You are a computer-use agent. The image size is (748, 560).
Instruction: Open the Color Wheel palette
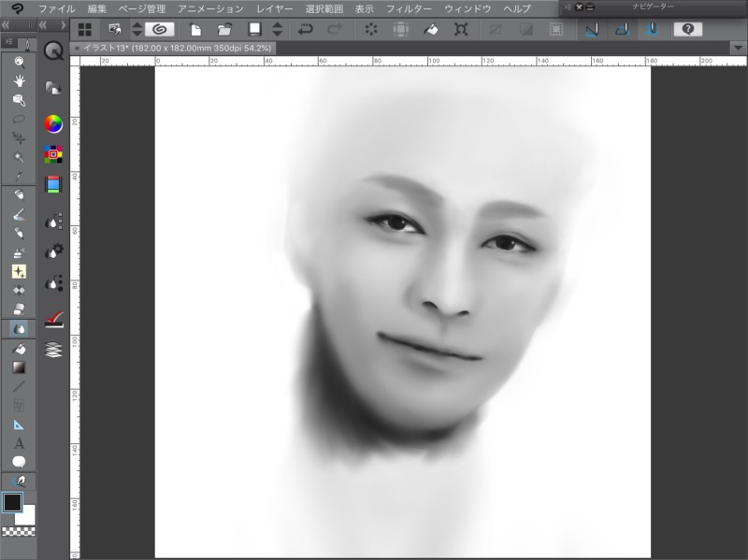[x=53, y=124]
